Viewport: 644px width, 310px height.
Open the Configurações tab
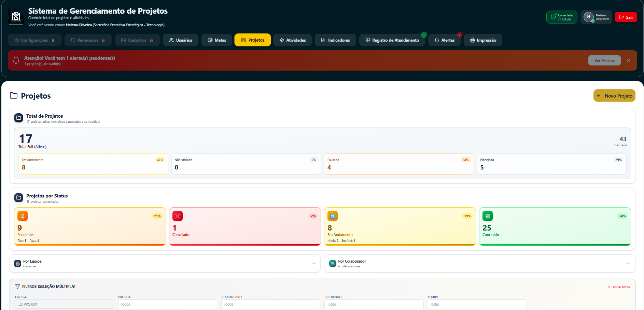click(34, 40)
